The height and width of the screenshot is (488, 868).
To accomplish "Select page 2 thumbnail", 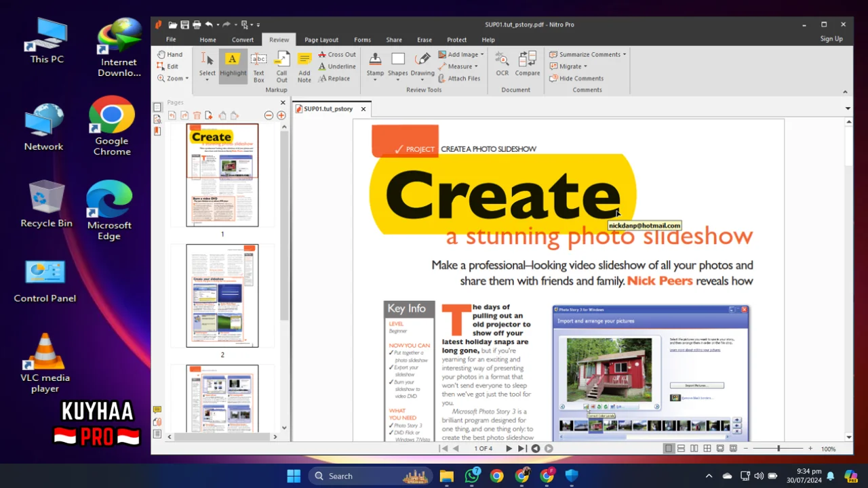I will click(222, 296).
